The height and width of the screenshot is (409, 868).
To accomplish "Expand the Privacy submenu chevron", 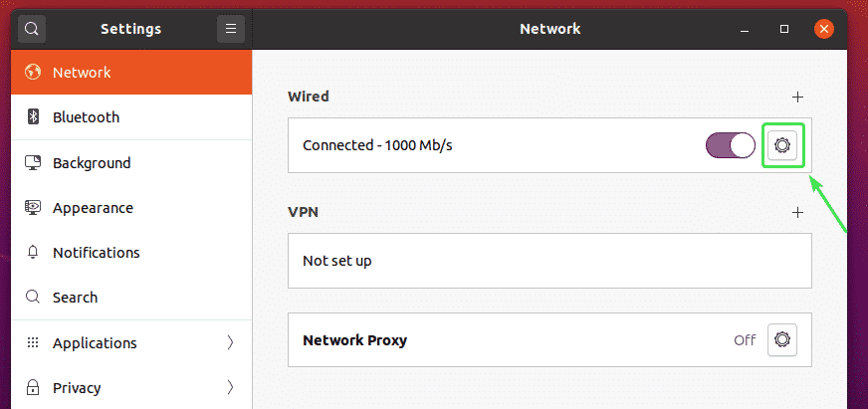I will pyautogui.click(x=231, y=388).
